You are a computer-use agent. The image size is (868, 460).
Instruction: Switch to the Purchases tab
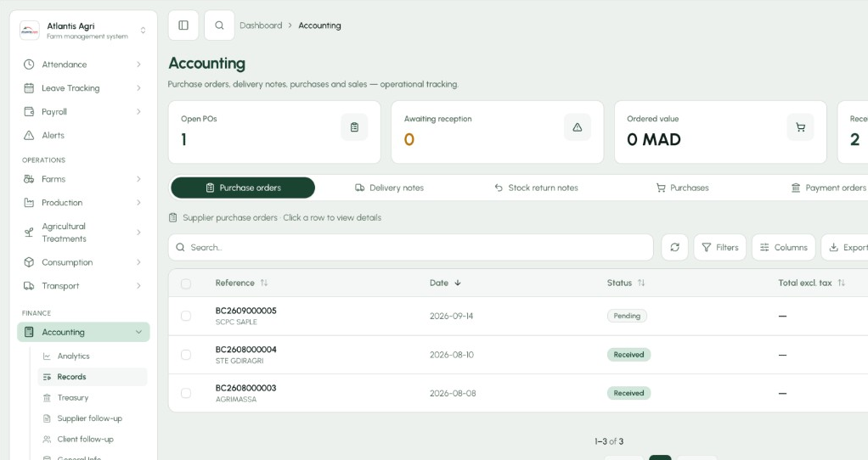682,188
